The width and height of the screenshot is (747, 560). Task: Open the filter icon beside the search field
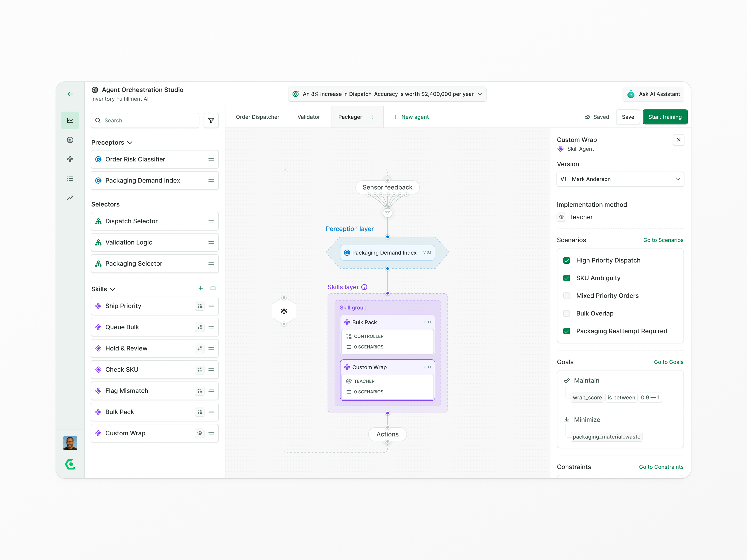[x=211, y=120]
